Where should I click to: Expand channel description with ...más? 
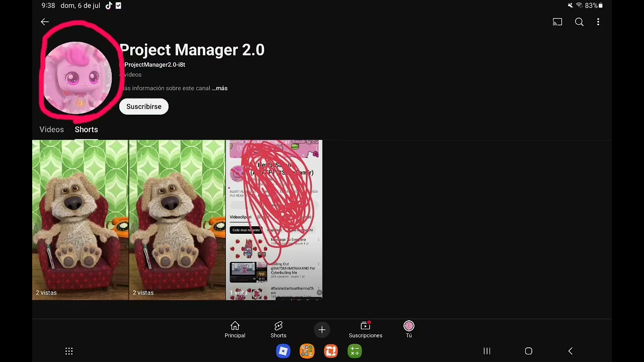pyautogui.click(x=219, y=88)
